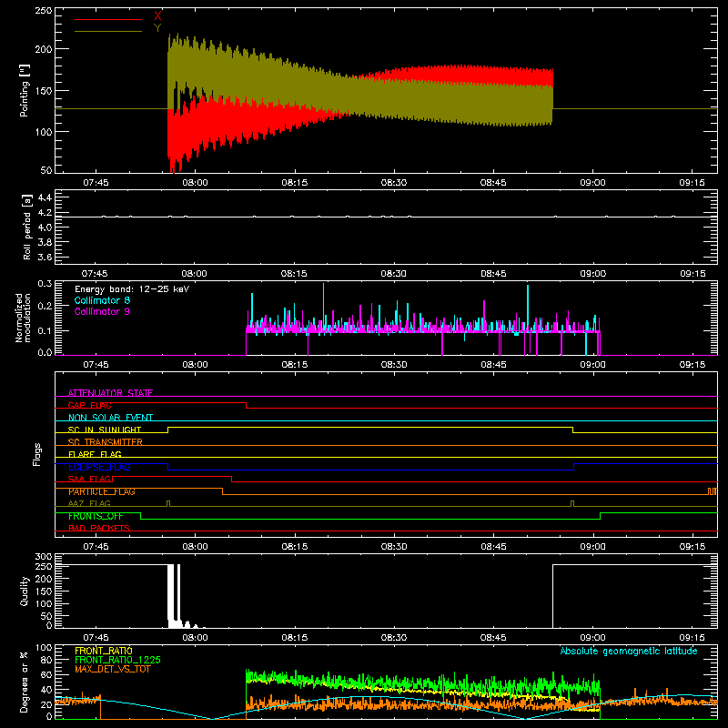
Task: Click the 300 tick on the Quality axis
Action: (x=44, y=556)
